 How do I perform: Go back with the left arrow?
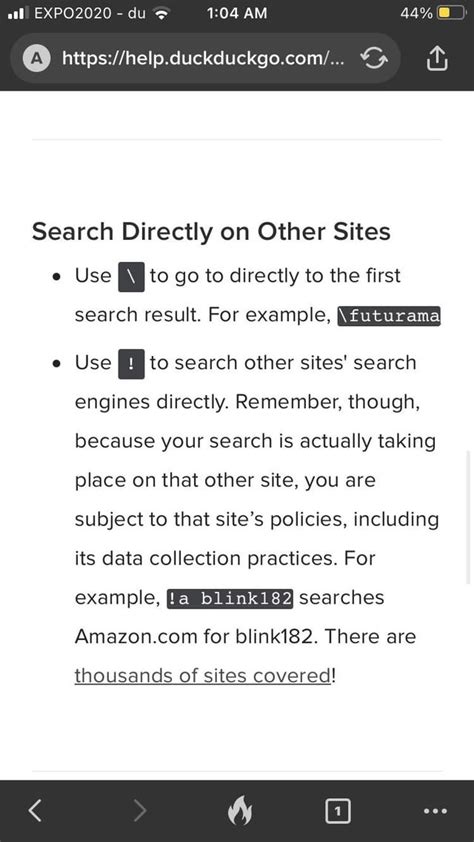tap(35, 810)
